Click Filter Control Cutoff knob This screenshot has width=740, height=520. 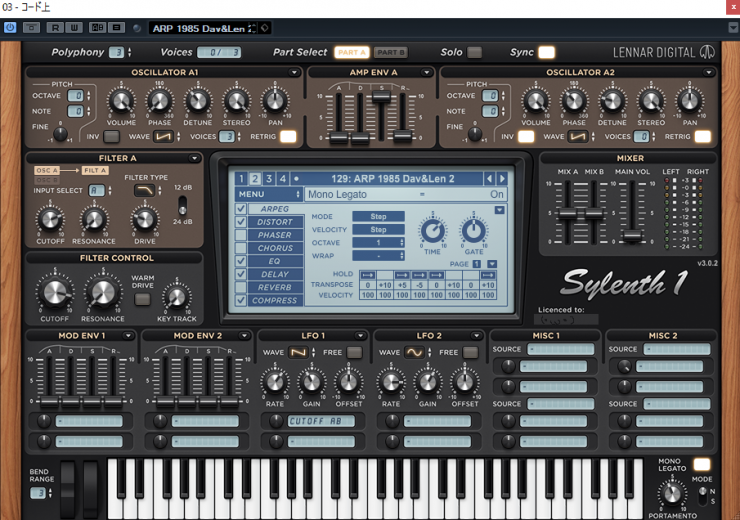[x=55, y=293]
